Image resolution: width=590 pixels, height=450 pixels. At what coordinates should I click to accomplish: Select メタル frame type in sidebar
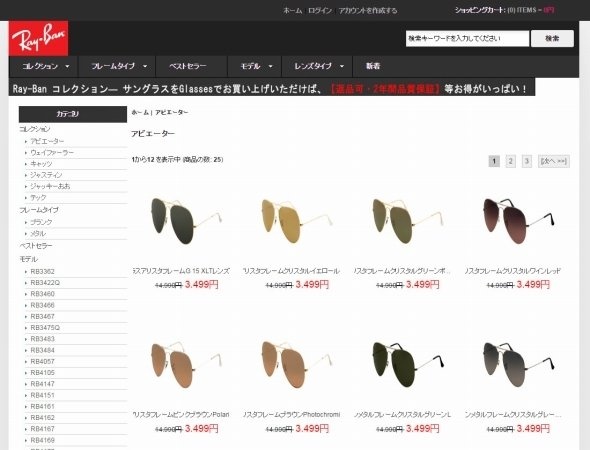tap(38, 234)
